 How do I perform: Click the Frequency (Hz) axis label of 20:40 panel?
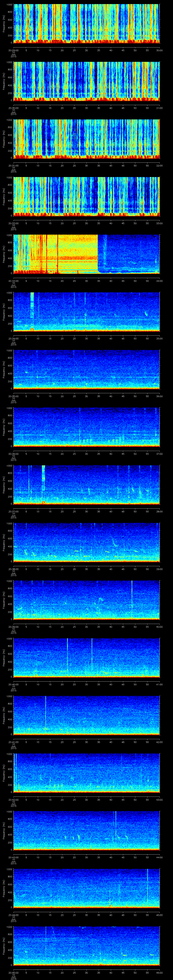pyautogui.click(x=4, y=658)
